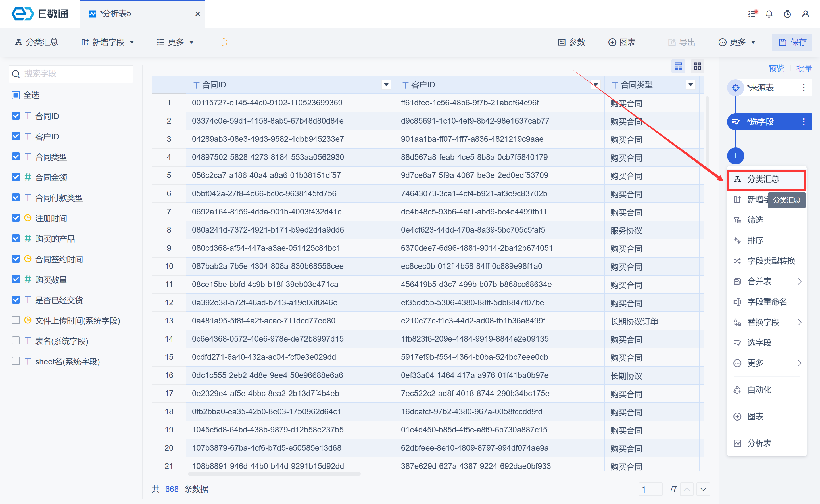Select 筛选 from the step menu
The height and width of the screenshot is (504, 820).
(755, 220)
